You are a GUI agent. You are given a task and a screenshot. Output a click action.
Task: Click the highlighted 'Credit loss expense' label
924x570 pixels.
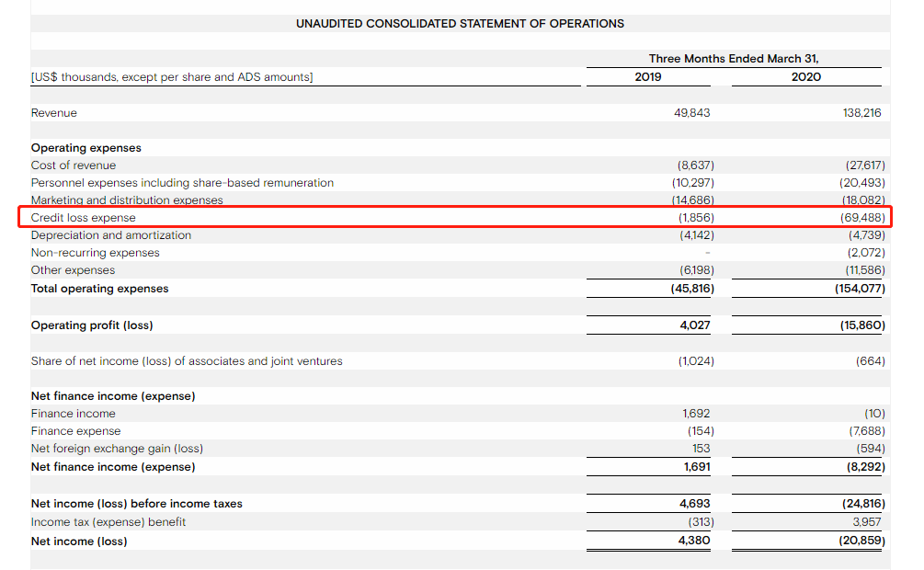tap(84, 218)
